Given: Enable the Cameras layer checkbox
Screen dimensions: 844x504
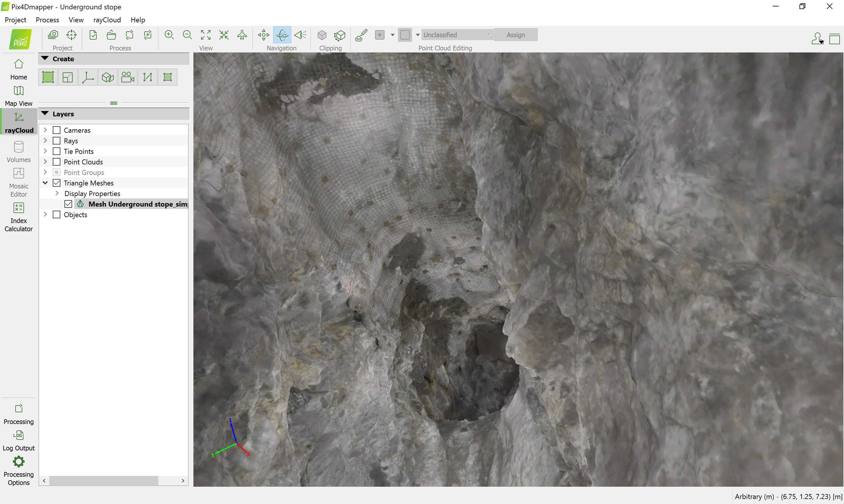Looking at the screenshot, I should [x=57, y=130].
